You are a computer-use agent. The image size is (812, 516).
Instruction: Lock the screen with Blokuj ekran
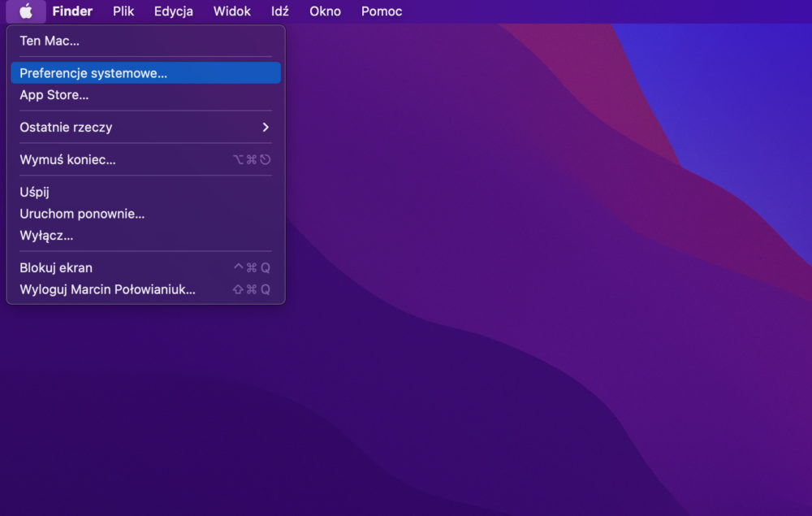(145, 268)
